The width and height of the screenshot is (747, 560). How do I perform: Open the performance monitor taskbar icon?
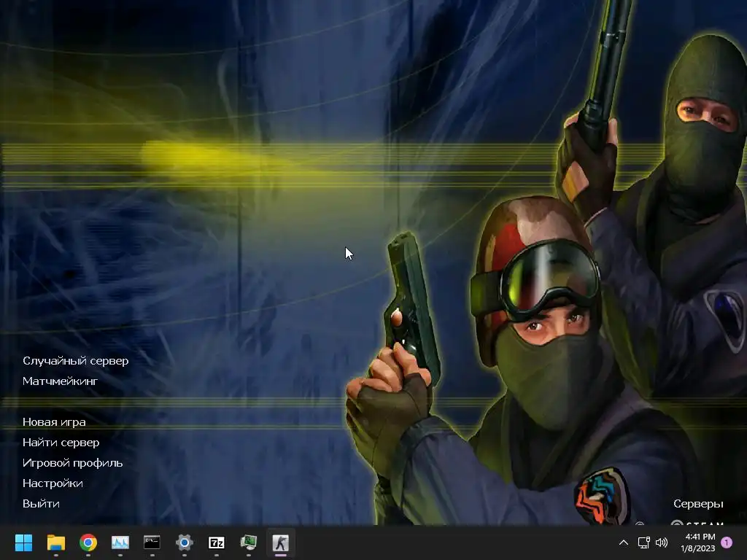tap(120, 542)
